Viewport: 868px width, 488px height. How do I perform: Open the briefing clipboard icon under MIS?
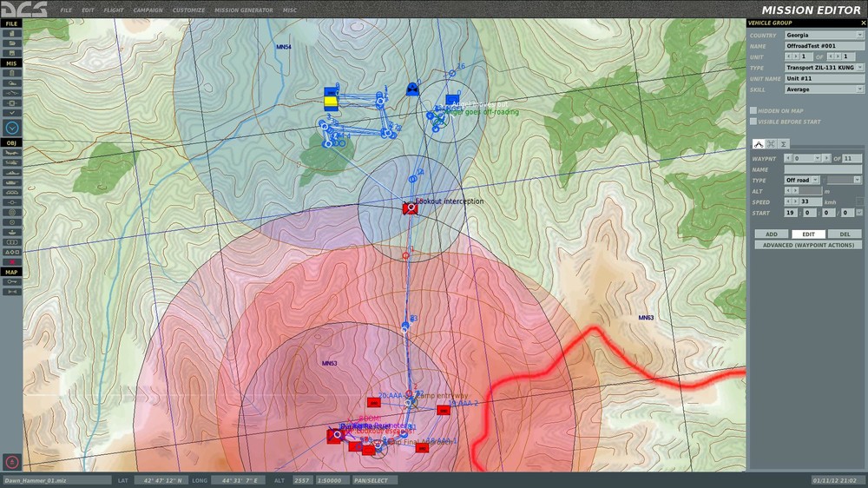(11, 73)
